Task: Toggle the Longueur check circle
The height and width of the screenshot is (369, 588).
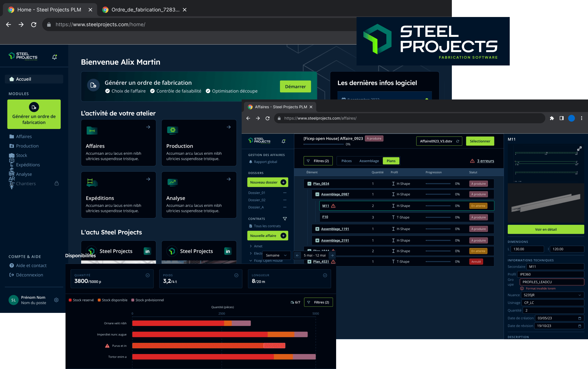Action: 325,275
